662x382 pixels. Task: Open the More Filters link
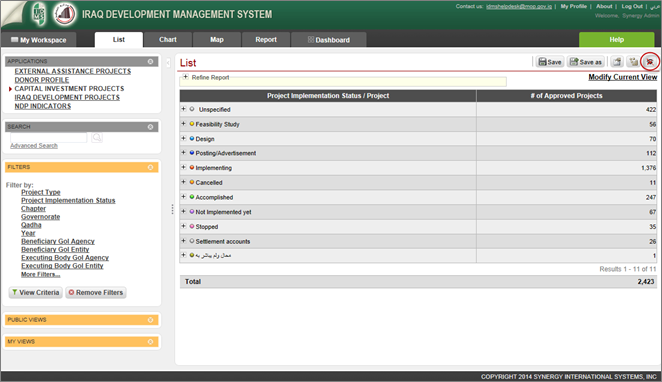[41, 274]
